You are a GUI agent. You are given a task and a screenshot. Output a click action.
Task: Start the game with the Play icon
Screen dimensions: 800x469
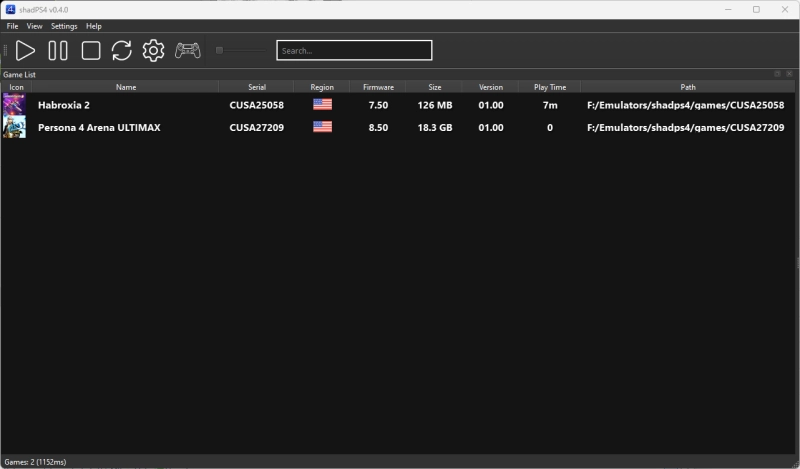[25, 51]
